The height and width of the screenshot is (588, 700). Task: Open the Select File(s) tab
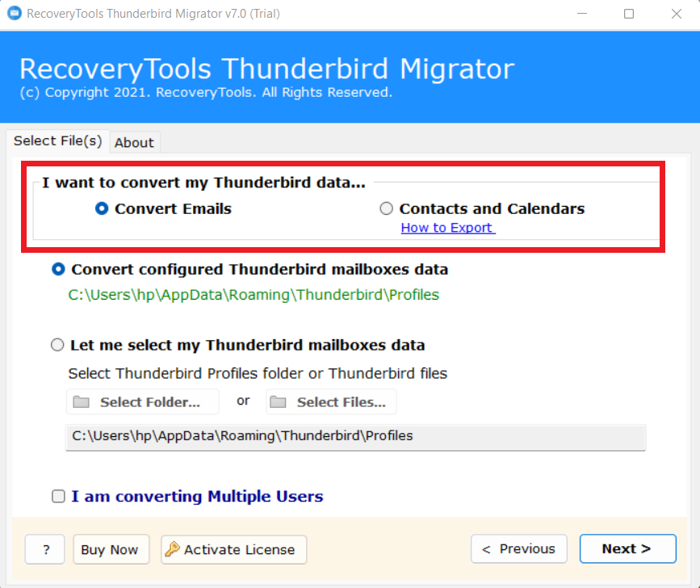click(57, 141)
